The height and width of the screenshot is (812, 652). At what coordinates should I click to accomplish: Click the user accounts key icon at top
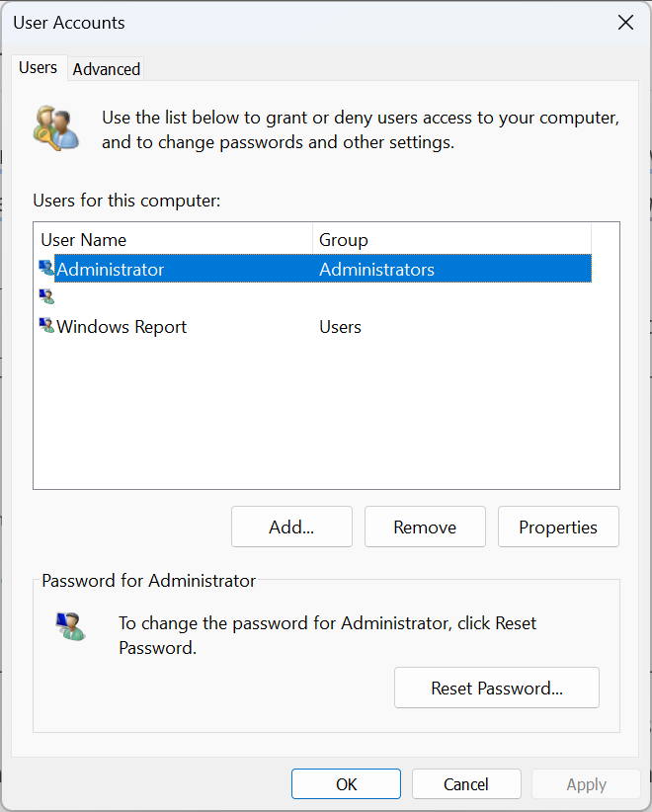click(x=56, y=127)
